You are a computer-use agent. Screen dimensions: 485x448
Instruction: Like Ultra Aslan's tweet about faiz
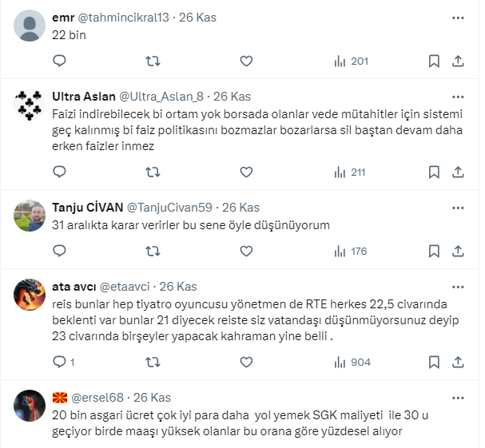pos(246,172)
